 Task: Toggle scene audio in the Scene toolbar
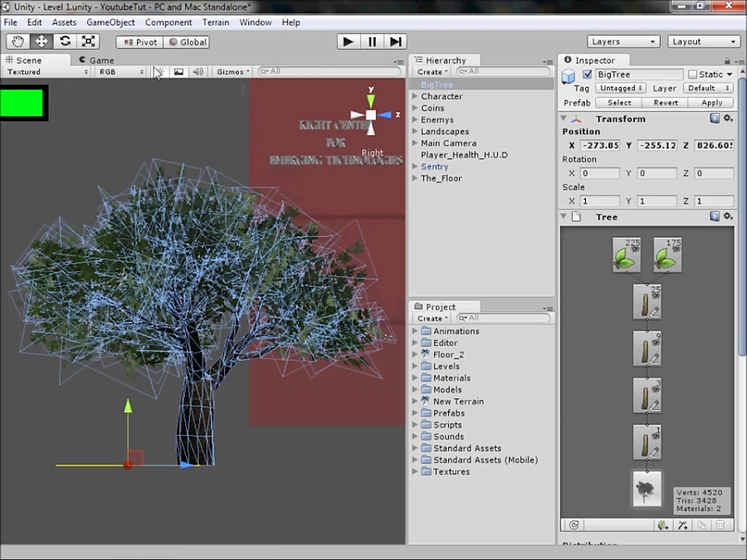point(199,71)
